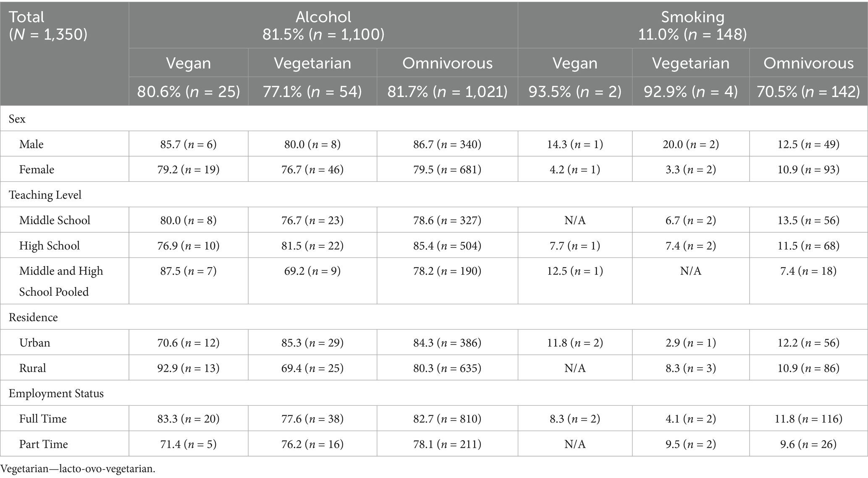Click the Urban row label
This screenshot has height=478, width=868.
point(34,342)
